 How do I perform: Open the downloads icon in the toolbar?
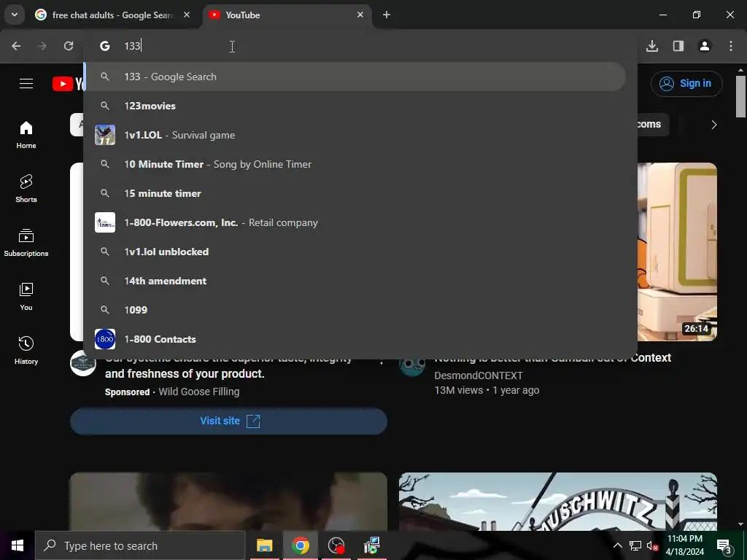pos(652,46)
